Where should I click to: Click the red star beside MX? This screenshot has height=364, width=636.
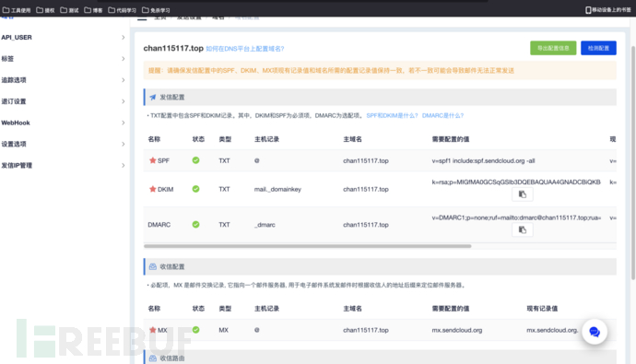(x=152, y=330)
